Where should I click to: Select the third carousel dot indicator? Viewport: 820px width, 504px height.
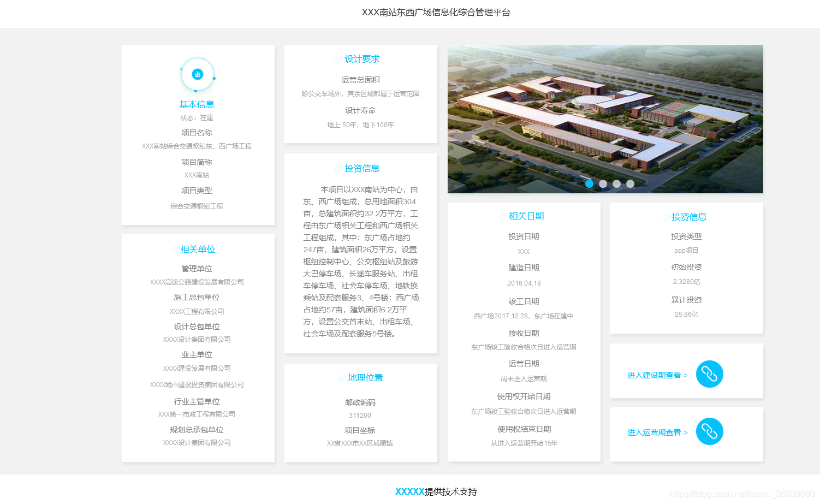[616, 184]
